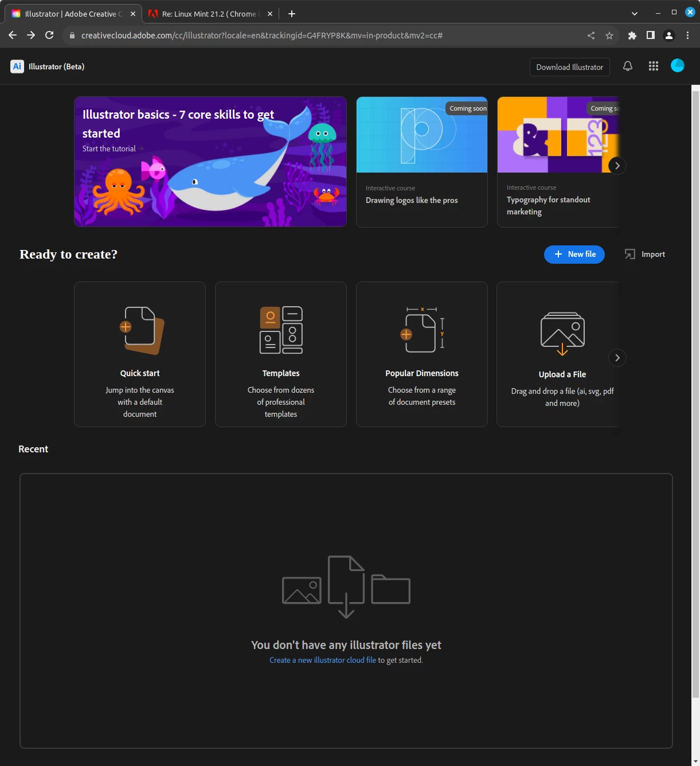Open the Adobe account profile avatar

(x=678, y=66)
